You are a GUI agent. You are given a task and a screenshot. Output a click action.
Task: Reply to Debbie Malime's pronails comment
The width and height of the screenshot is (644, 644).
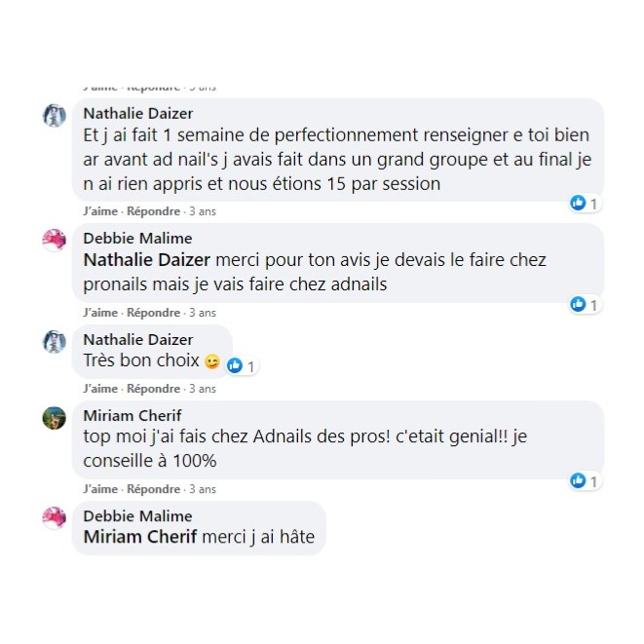click(x=154, y=313)
